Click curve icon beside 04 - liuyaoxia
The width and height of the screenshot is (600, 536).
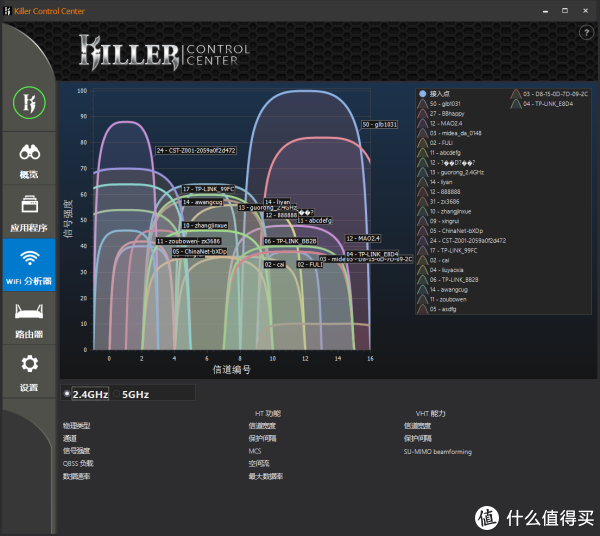(422, 270)
